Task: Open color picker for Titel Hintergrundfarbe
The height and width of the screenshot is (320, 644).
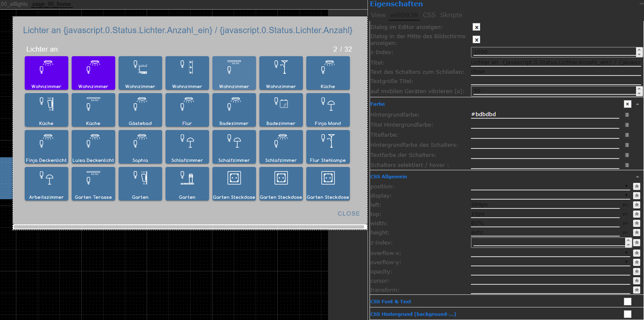Action: tap(627, 125)
